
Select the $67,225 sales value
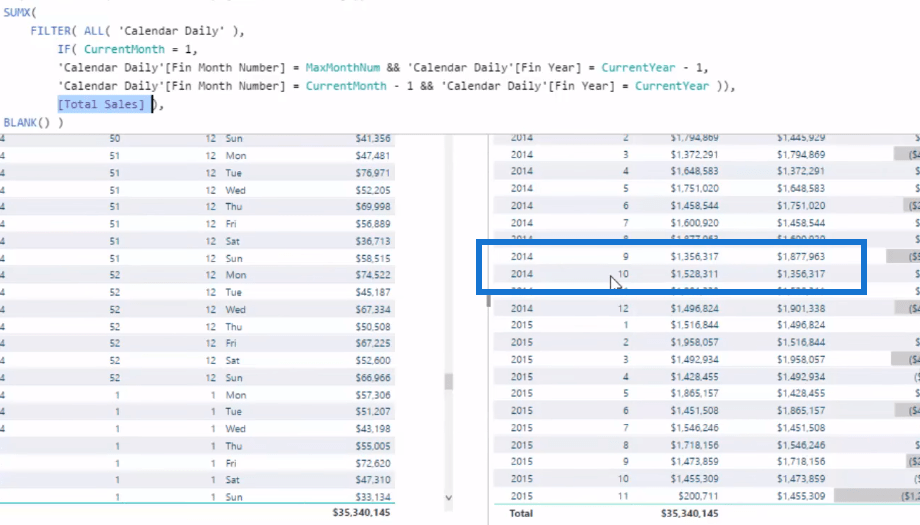point(373,343)
